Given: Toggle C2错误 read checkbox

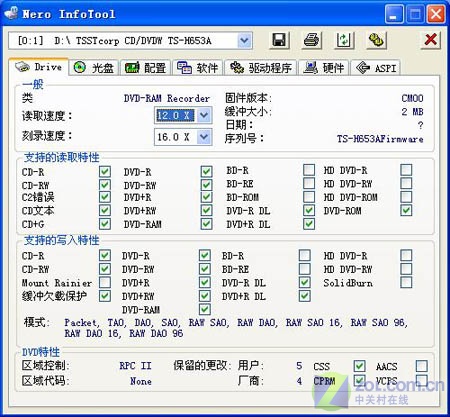Looking at the screenshot, I should (105, 197).
